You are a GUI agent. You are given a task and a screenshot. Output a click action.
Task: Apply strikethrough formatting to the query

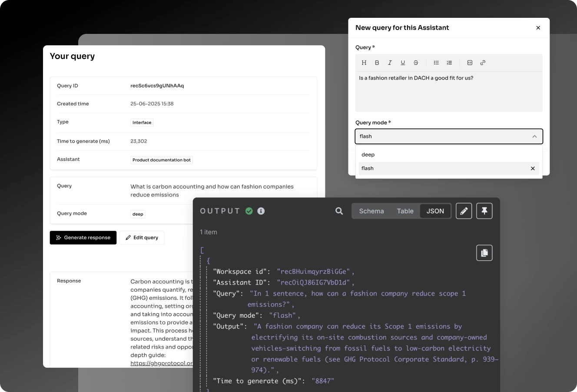(415, 62)
